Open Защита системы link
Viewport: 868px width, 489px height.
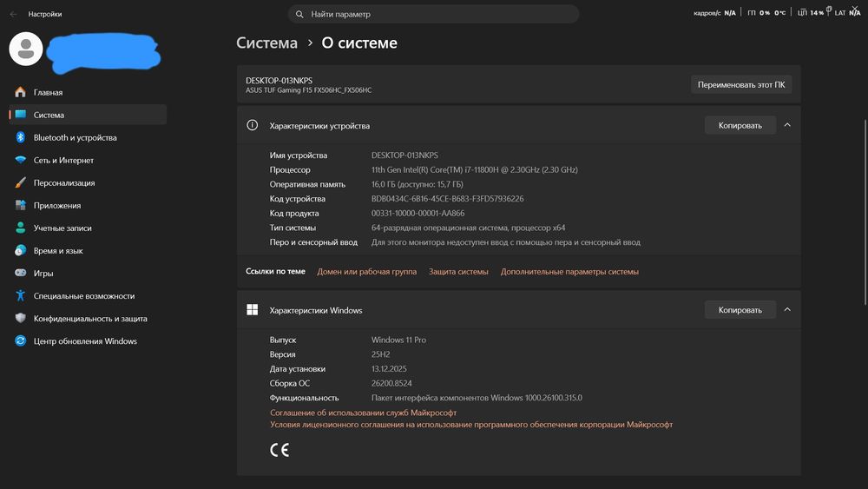tap(458, 271)
